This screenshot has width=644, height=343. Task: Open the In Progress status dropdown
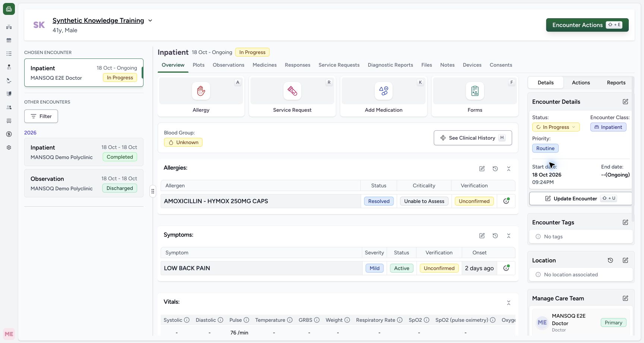[x=556, y=127]
